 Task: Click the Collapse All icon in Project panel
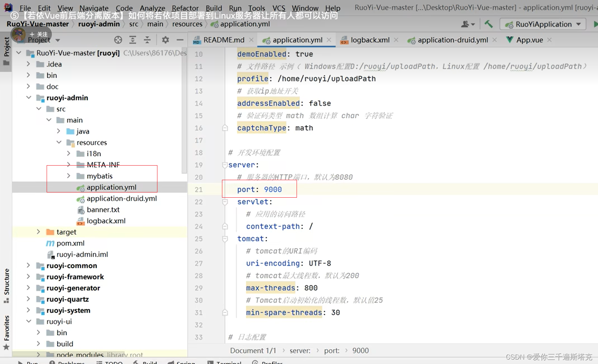[147, 40]
